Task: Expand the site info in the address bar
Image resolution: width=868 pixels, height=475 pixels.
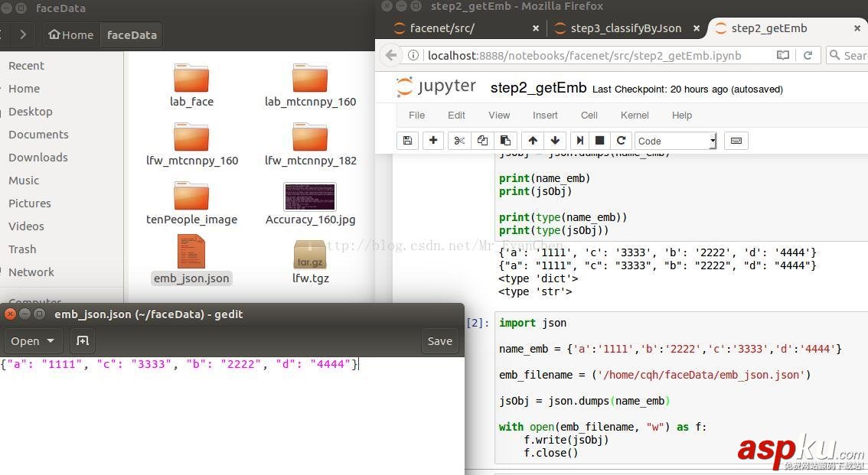Action: [x=412, y=55]
